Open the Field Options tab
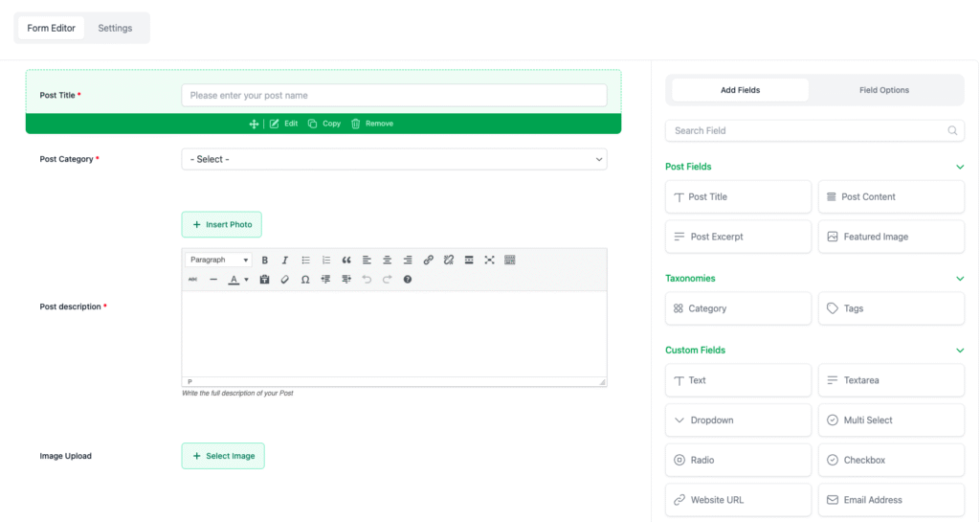This screenshot has width=980, height=522. (883, 90)
